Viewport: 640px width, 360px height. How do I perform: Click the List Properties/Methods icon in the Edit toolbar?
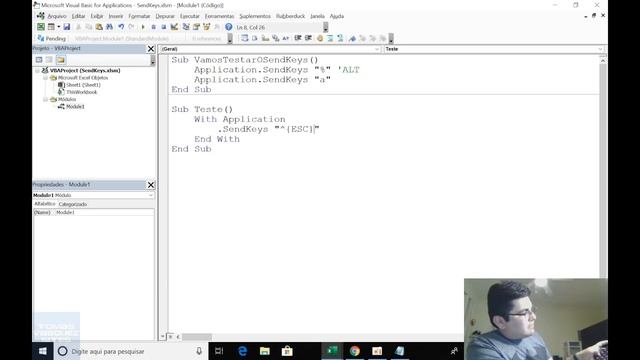(x=244, y=38)
